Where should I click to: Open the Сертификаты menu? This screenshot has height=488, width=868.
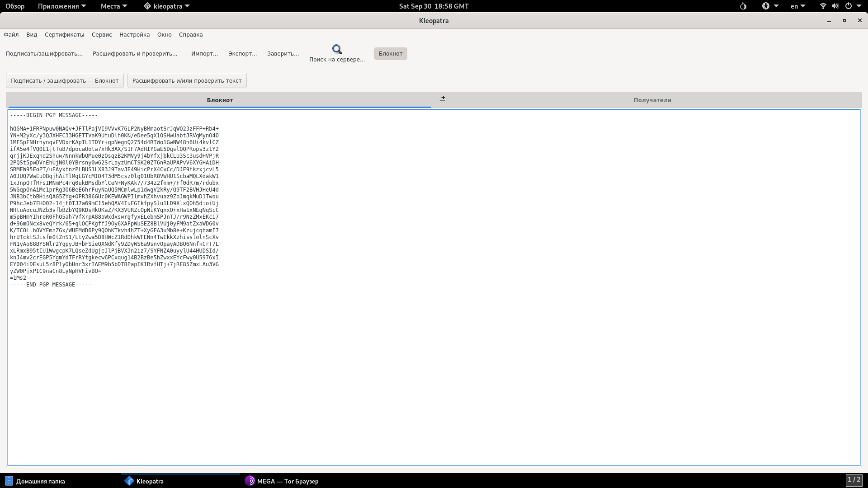(x=64, y=34)
